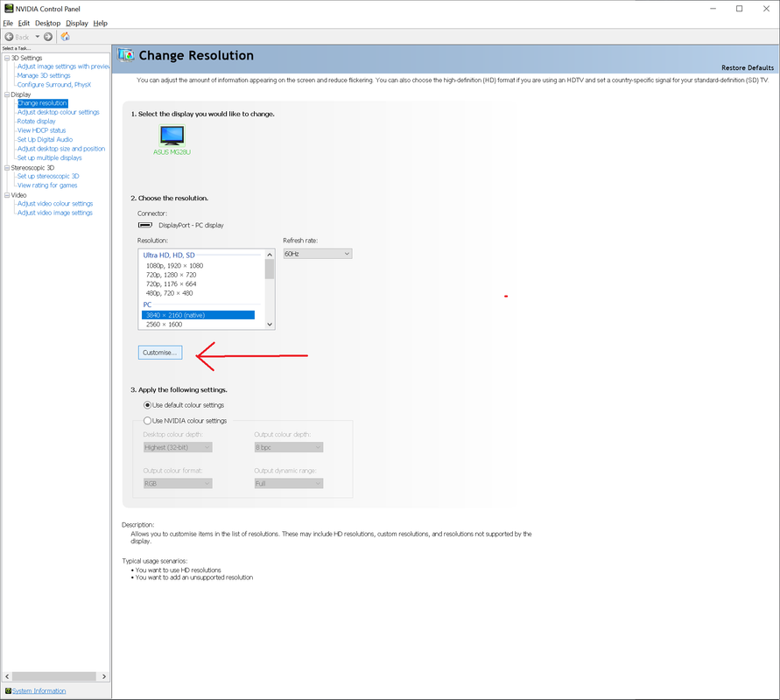This screenshot has width=780, height=700.
Task: Open Set Up Digital Audio
Action: [x=45, y=139]
